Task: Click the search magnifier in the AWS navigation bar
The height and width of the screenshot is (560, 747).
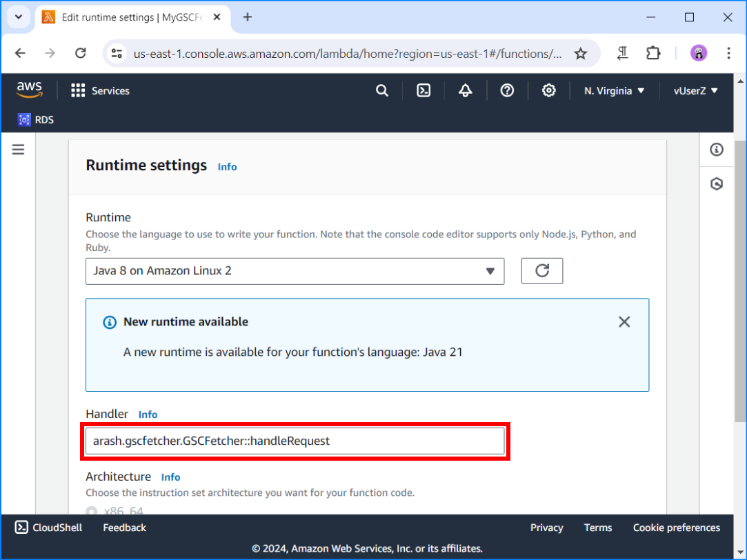Action: (382, 90)
